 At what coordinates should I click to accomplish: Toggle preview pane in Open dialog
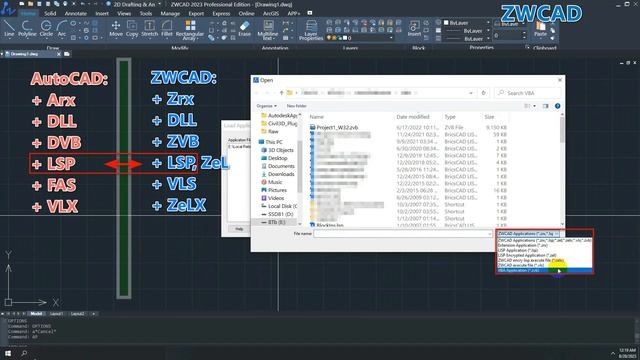pos(545,106)
